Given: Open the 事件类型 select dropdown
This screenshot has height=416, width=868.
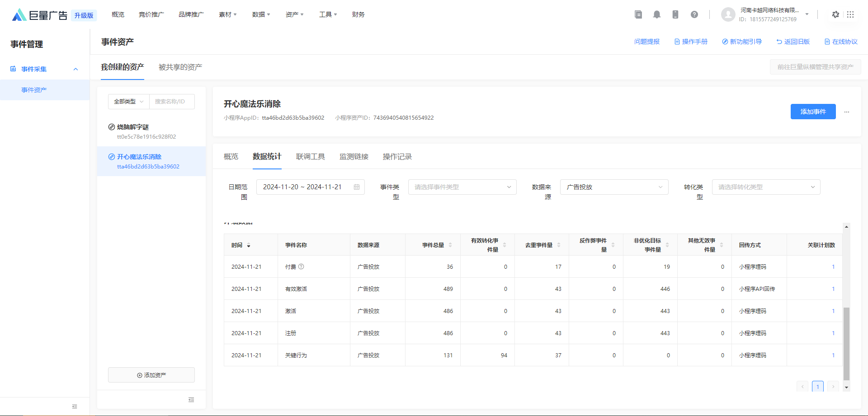Looking at the screenshot, I should (x=462, y=187).
